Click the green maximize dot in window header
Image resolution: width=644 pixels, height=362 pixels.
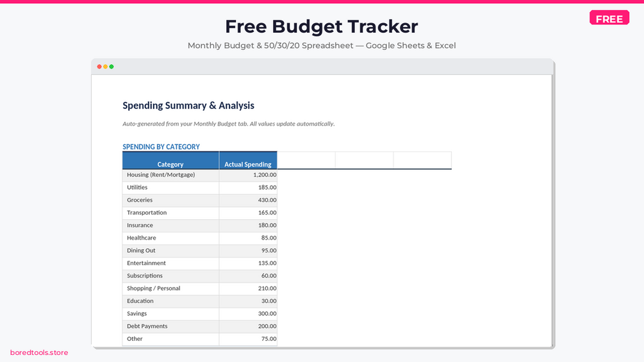(x=111, y=67)
